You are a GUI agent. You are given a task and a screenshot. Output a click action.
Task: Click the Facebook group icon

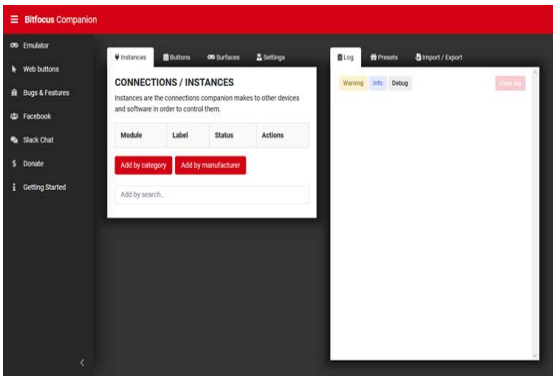point(14,116)
